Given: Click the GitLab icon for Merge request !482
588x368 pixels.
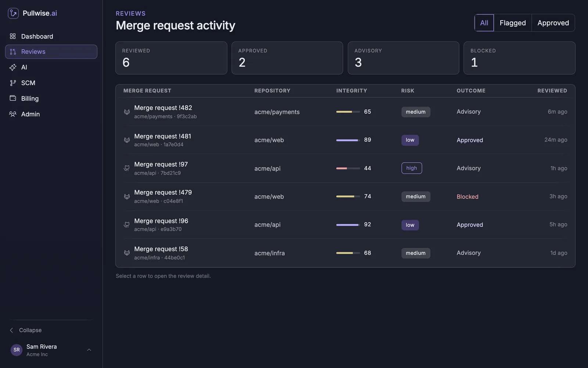Looking at the screenshot, I should [127, 112].
